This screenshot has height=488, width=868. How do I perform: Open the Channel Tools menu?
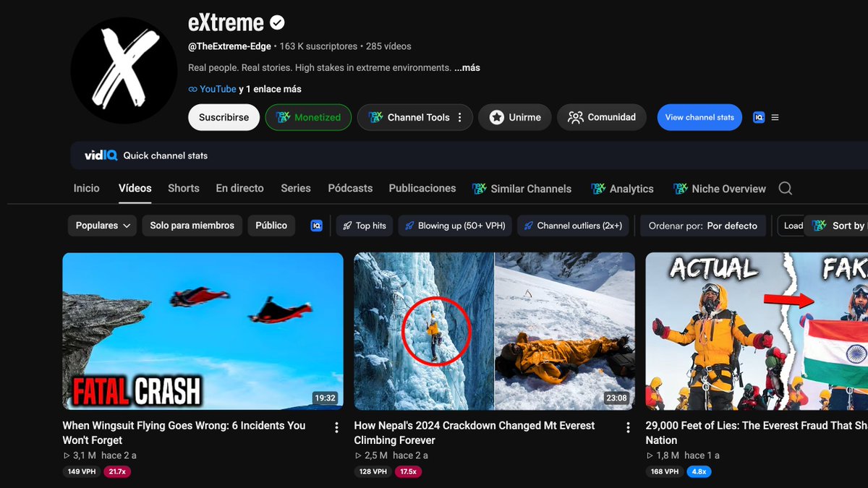pos(415,117)
